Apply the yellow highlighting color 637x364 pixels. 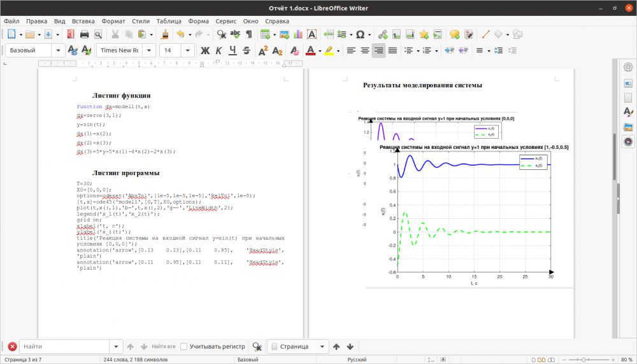(329, 50)
